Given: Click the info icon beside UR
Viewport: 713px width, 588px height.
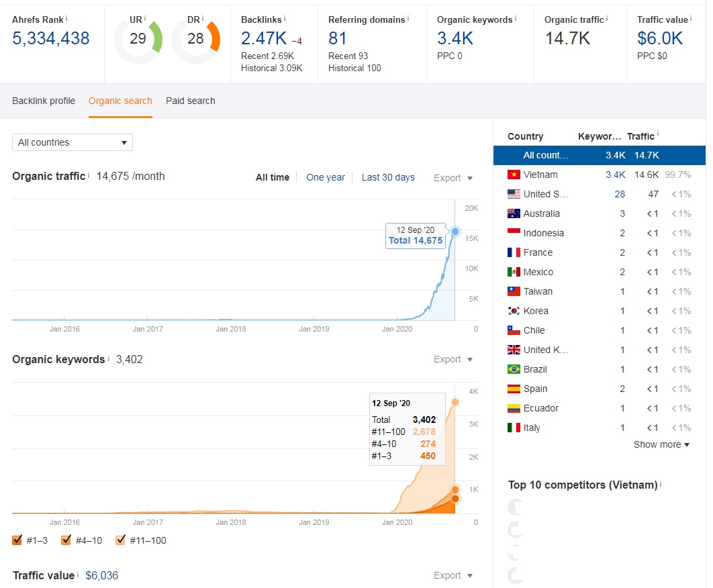Looking at the screenshot, I should pos(144,18).
